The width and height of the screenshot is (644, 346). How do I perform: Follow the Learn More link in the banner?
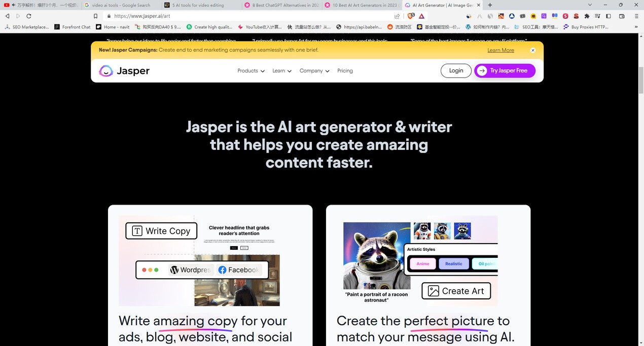click(500, 50)
